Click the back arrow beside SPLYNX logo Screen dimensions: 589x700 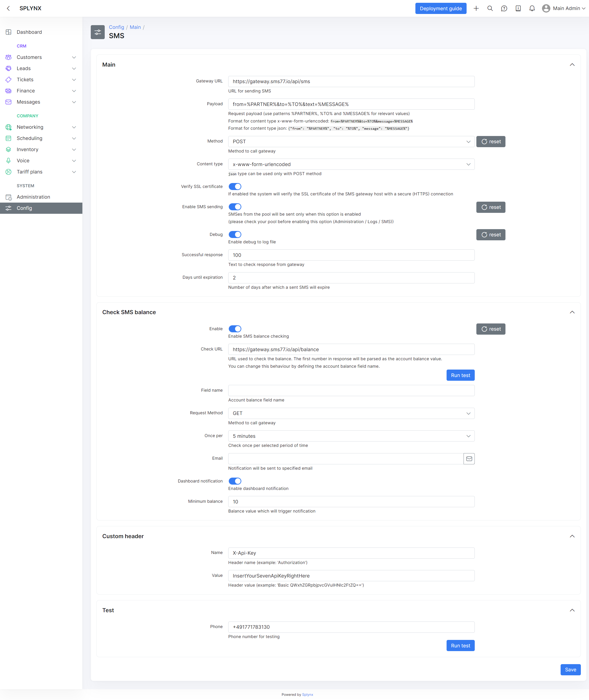pos(8,8)
